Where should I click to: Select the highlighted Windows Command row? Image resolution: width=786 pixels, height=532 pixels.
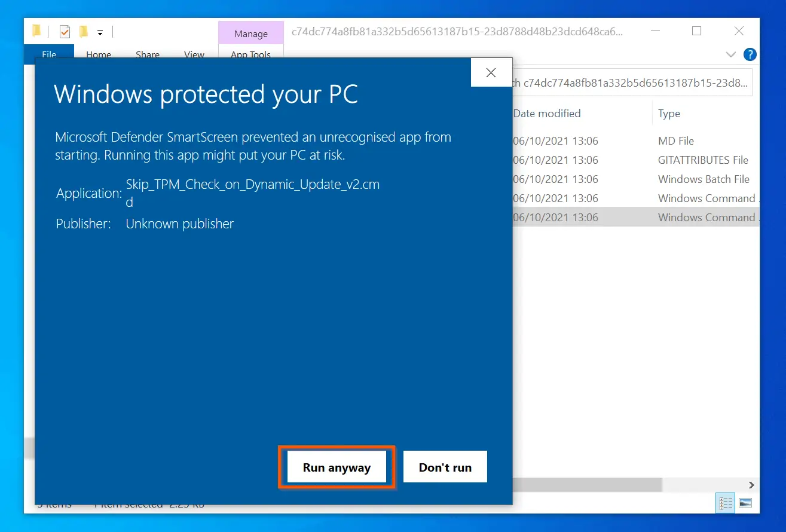click(636, 218)
